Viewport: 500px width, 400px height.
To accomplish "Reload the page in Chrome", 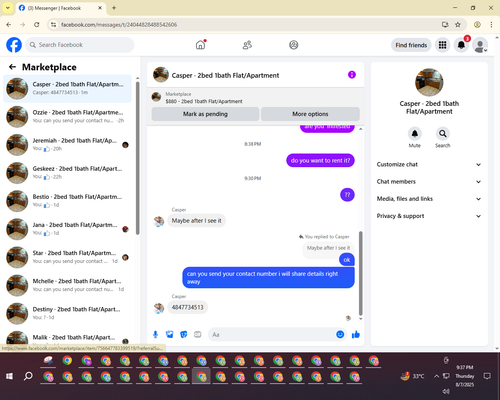I will pos(37,25).
